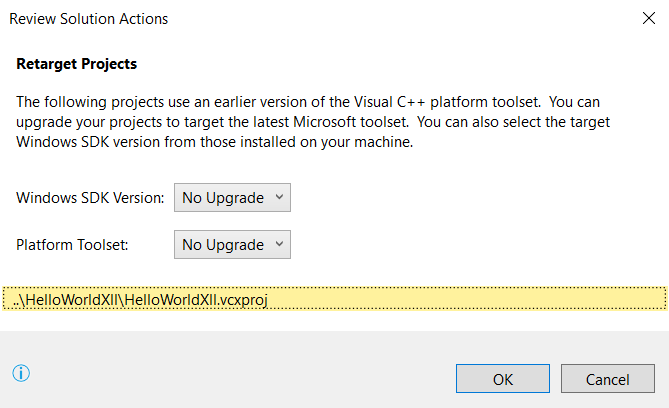The width and height of the screenshot is (669, 408).
Task: Click No Upgrade text in Platform Toolset box
Action: (x=223, y=245)
